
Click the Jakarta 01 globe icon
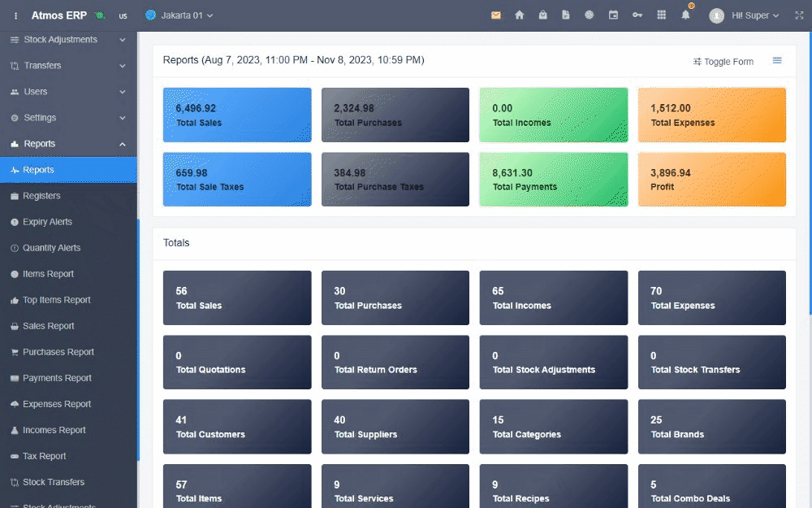(150, 15)
